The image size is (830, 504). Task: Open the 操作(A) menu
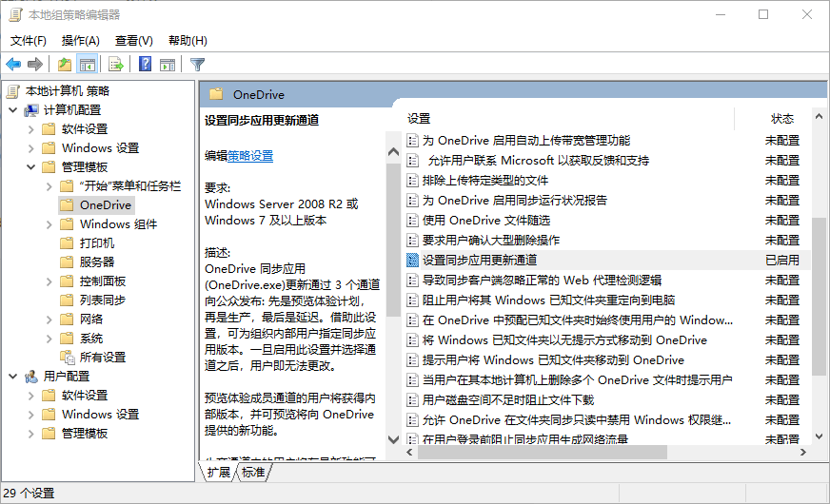click(81, 41)
